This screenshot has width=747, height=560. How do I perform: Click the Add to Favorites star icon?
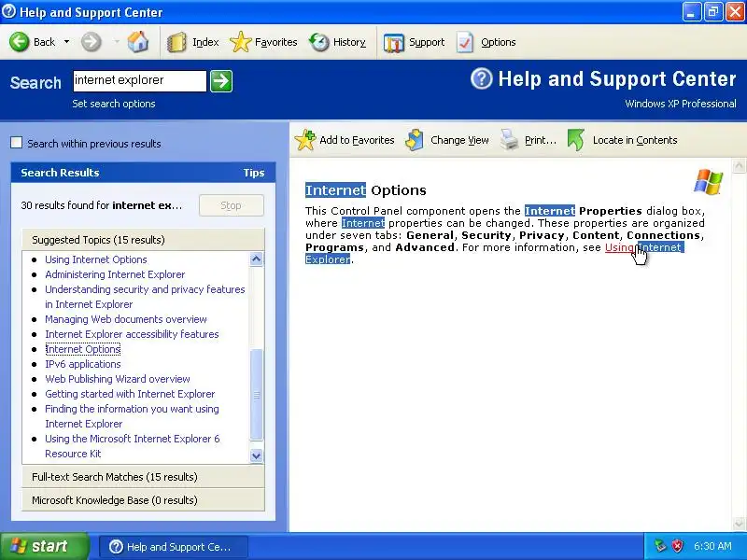(x=305, y=140)
